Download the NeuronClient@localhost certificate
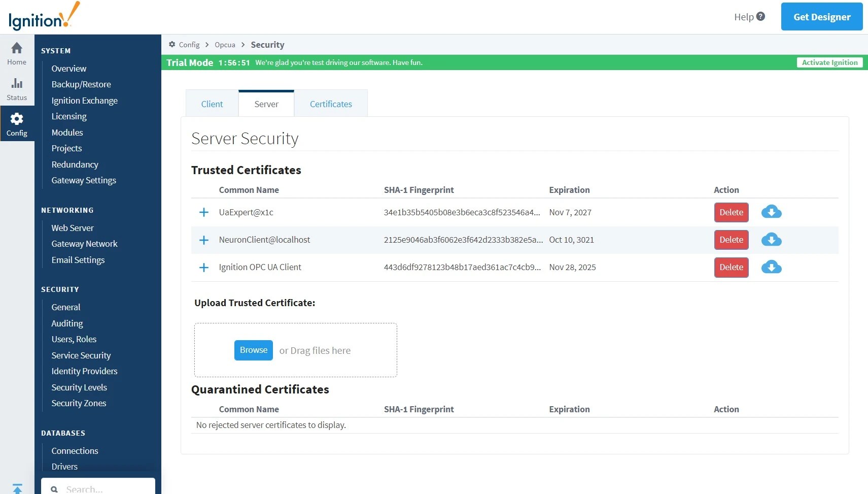This screenshot has height=494, width=868. click(771, 240)
